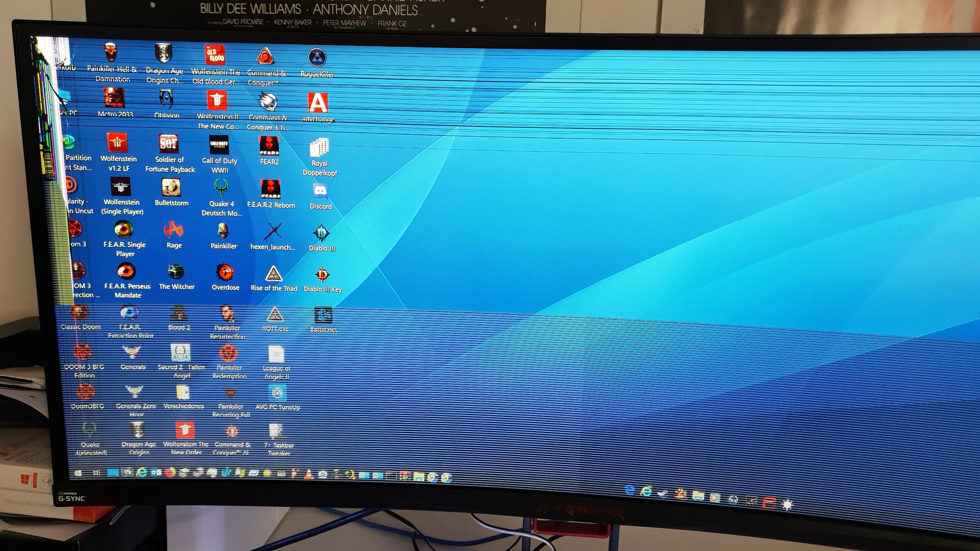Select the Bulletstorm desktop icon

point(171,187)
